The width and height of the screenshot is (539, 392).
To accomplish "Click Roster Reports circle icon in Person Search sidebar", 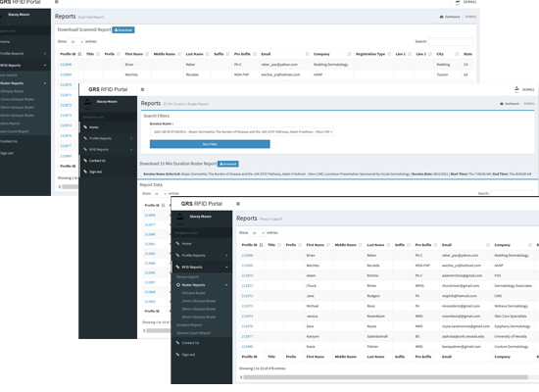I will pyautogui.click(x=178, y=285).
